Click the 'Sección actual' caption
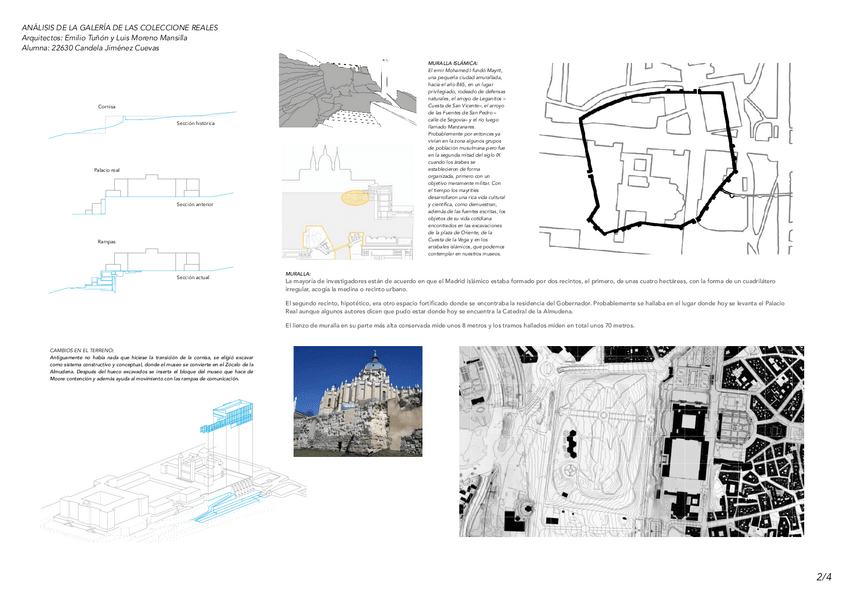The width and height of the screenshot is (848, 600). pos(192,277)
